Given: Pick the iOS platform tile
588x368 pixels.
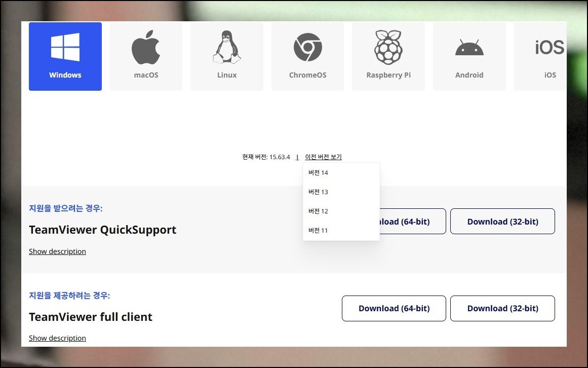Looking at the screenshot, I should tap(540, 56).
